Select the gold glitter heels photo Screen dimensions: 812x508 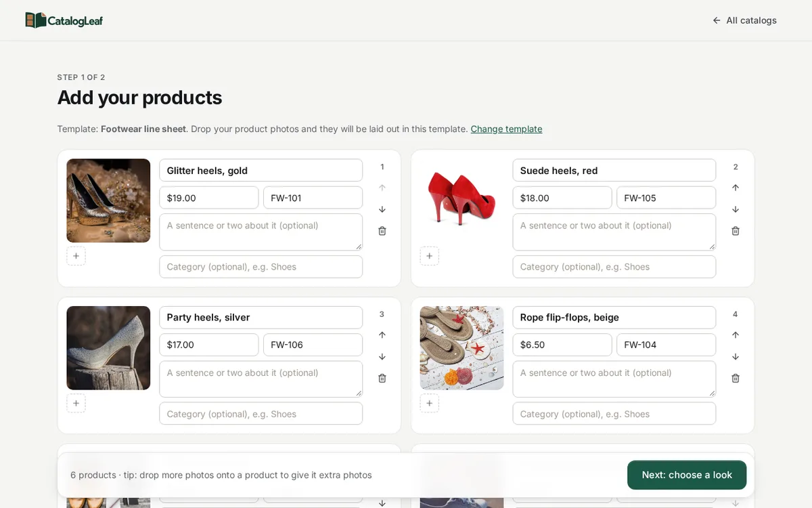pyautogui.click(x=108, y=200)
